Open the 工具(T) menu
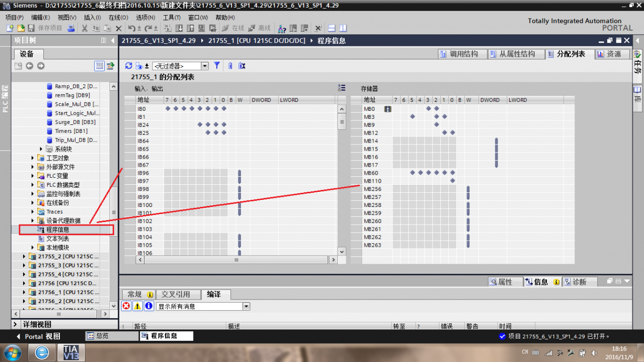The width and height of the screenshot is (644, 362). [172, 17]
